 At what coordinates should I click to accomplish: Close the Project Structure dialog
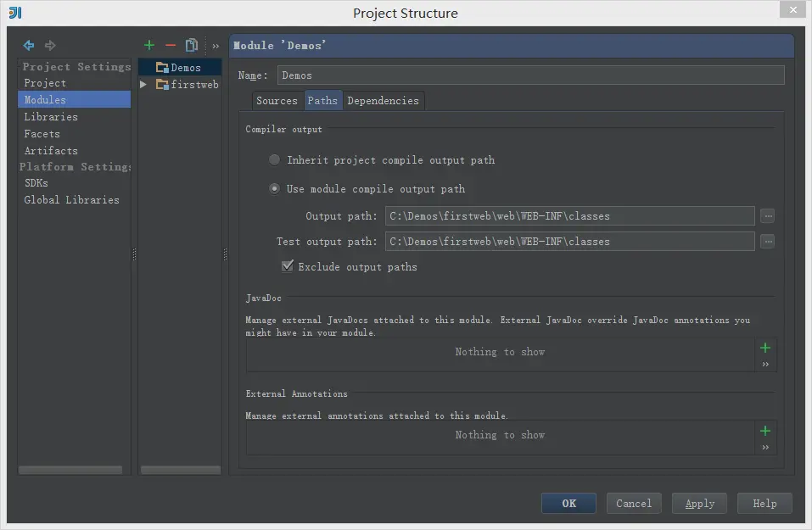[792, 9]
